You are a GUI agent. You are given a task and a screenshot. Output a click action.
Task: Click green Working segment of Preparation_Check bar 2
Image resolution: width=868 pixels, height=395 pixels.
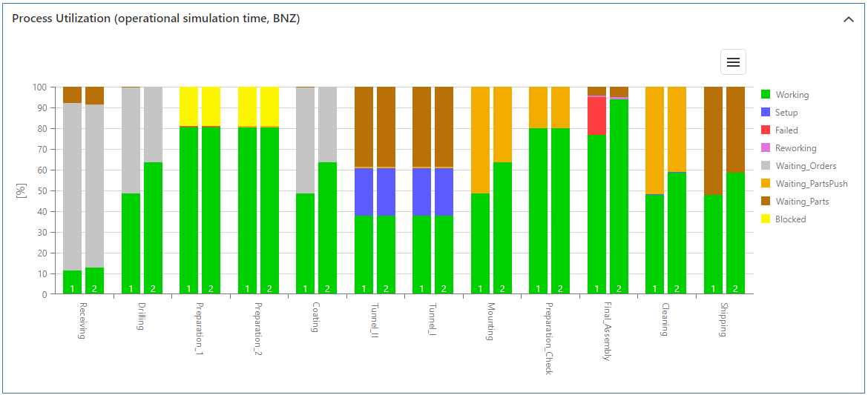click(x=560, y=208)
